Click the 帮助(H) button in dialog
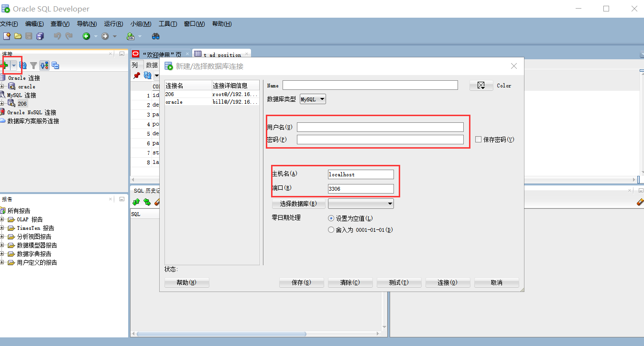The height and width of the screenshot is (346, 644). tap(186, 282)
